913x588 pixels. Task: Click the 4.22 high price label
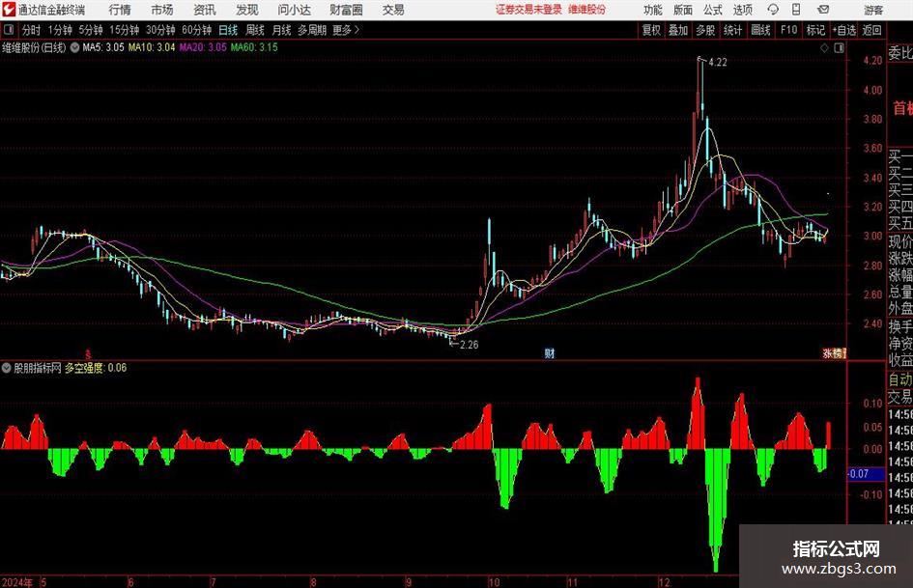coord(718,63)
